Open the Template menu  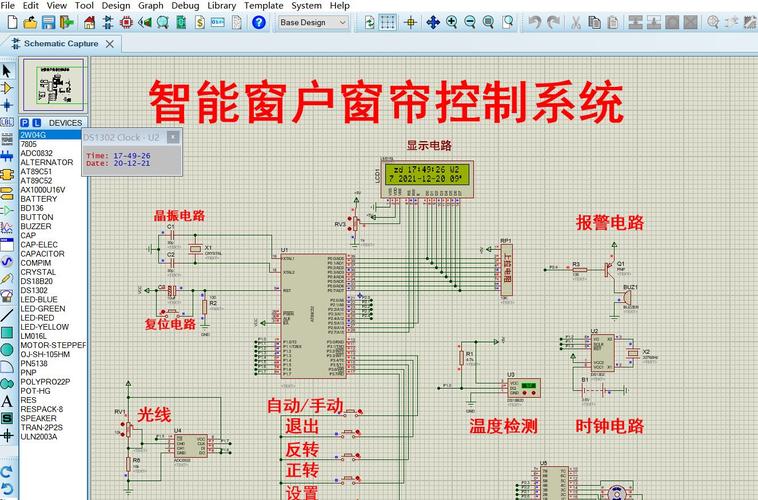tap(263, 6)
